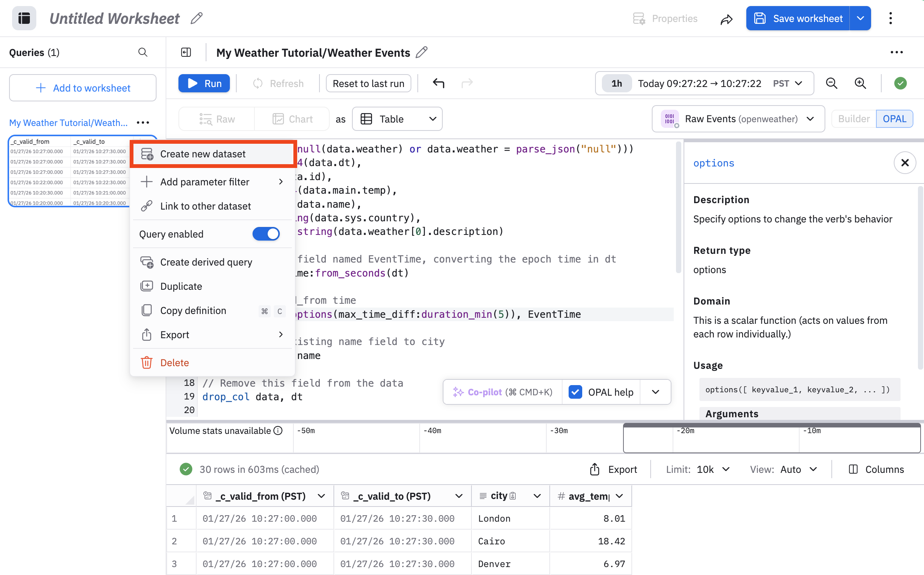Click the share arrow icon in header
924x575 pixels.
[x=726, y=19]
